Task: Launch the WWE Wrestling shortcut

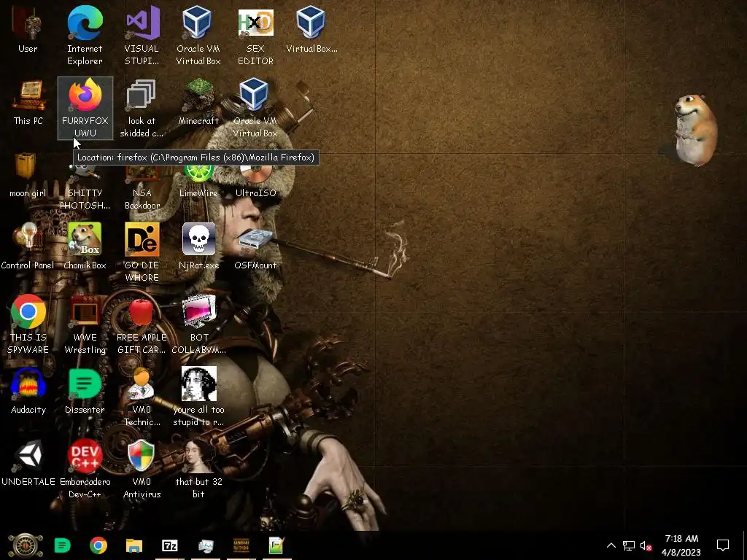Action: tap(85, 324)
